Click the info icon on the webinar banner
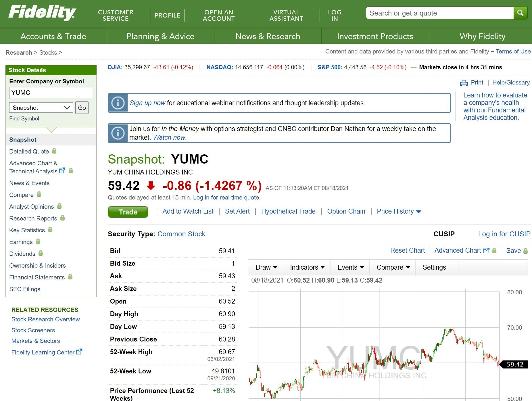The width and height of the screenshot is (532, 401). click(x=118, y=103)
